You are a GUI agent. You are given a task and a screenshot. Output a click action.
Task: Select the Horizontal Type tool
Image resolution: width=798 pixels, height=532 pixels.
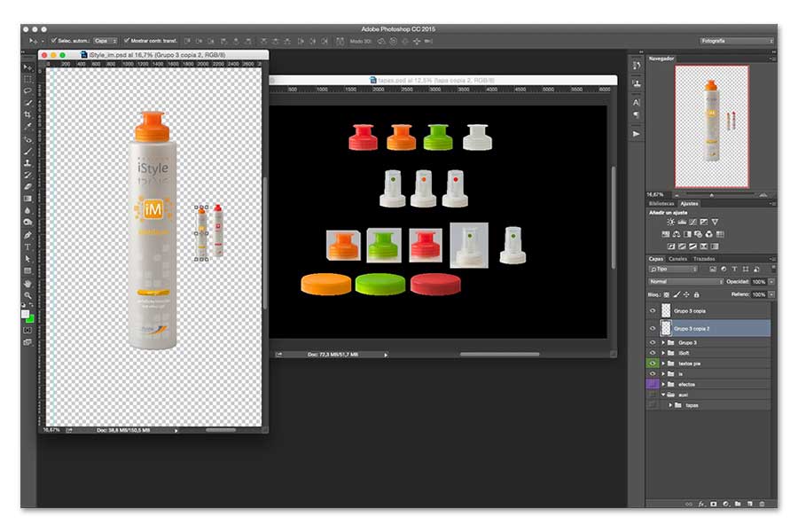tap(27, 246)
